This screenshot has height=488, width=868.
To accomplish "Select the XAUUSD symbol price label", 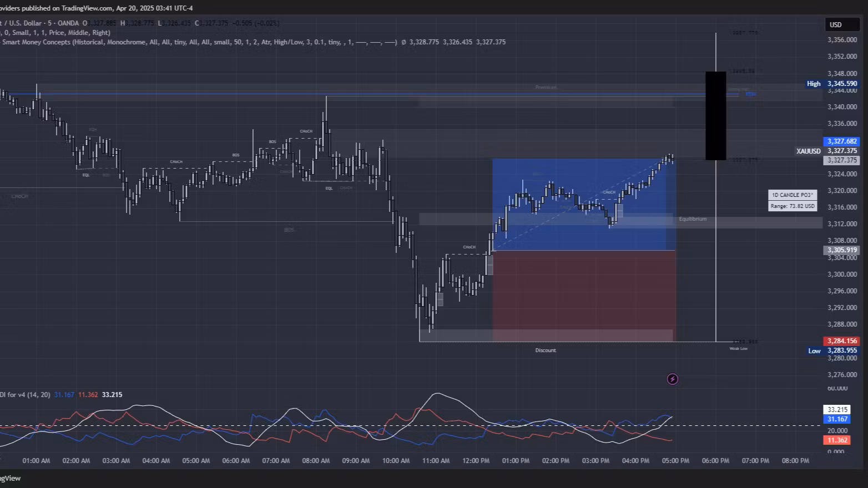I will click(x=808, y=151).
